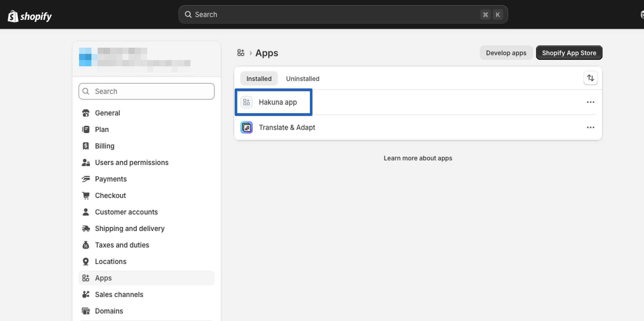Click the Translate & Adapt app icon
644x321 pixels.
[x=247, y=127]
